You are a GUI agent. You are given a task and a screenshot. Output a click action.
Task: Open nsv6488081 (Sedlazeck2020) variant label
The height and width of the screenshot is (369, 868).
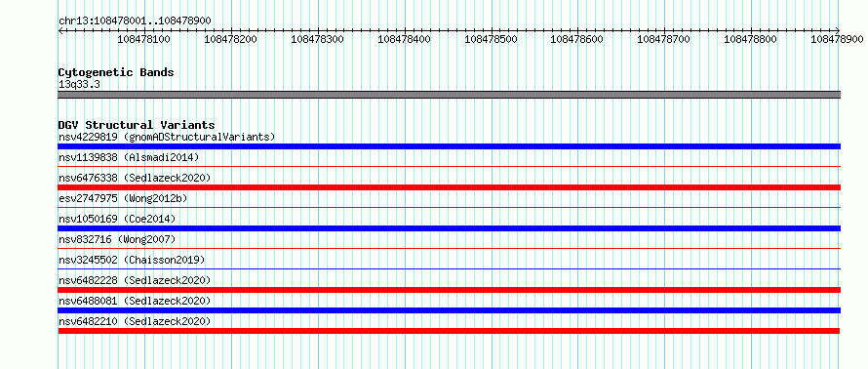[x=135, y=301]
